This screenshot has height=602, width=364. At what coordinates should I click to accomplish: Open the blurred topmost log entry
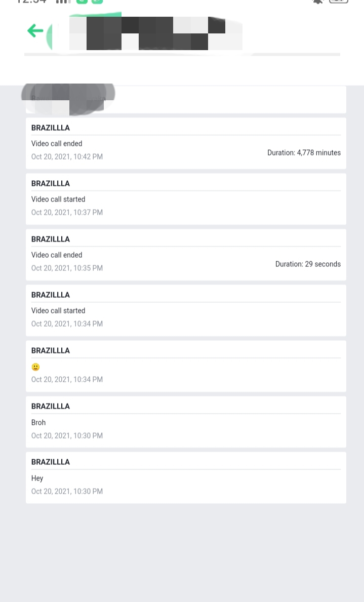pyautogui.click(x=186, y=100)
